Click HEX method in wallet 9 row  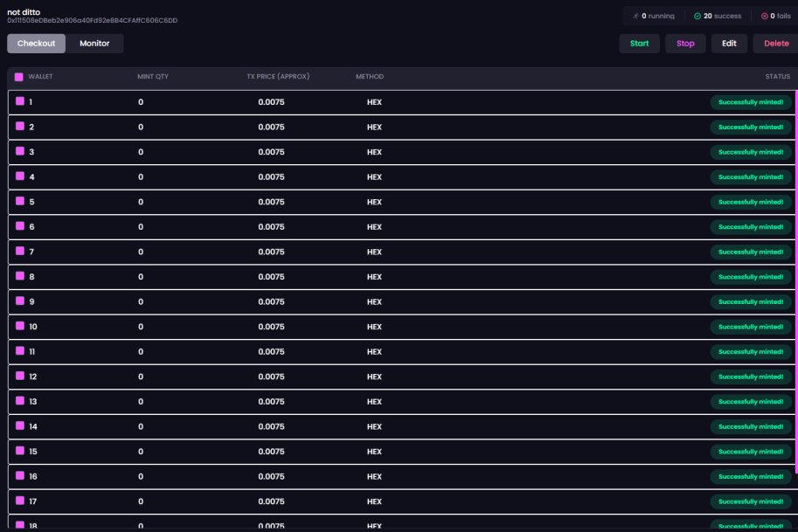point(374,301)
